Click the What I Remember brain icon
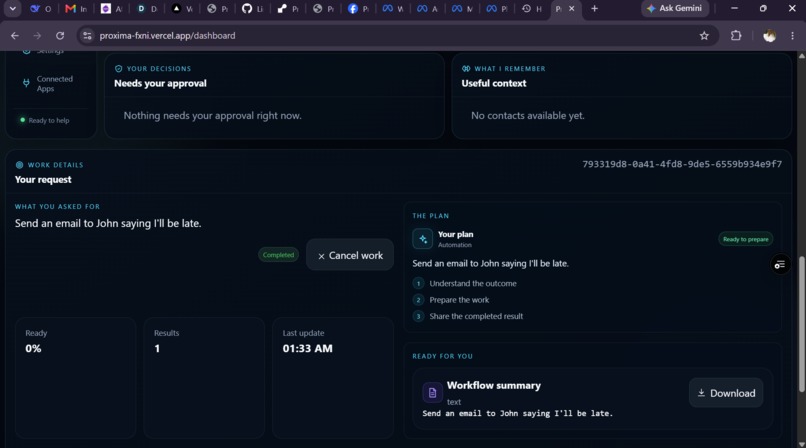 (x=466, y=68)
